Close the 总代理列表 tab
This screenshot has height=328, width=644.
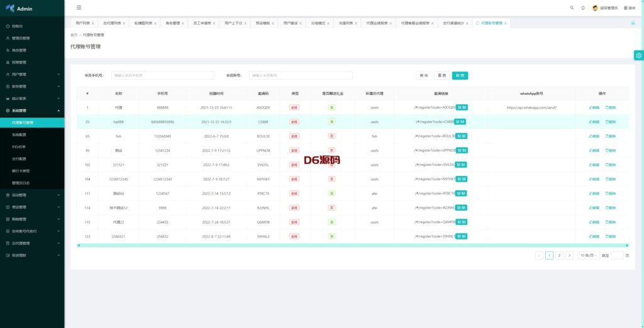[124, 23]
